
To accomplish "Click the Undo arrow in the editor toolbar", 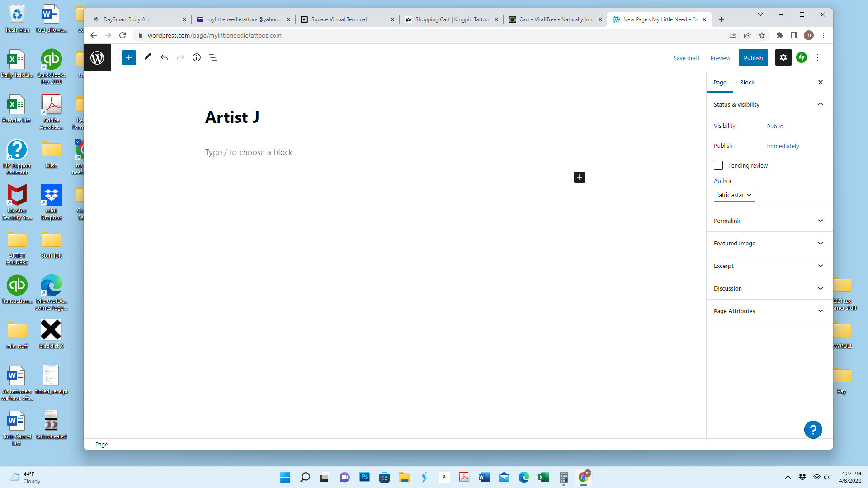I will pyautogui.click(x=164, y=57).
